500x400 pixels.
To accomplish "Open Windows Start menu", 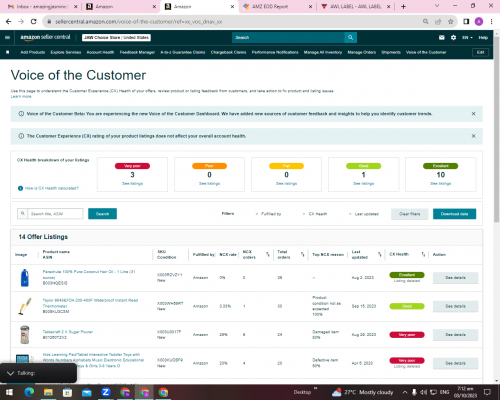I will click(x=9, y=392).
